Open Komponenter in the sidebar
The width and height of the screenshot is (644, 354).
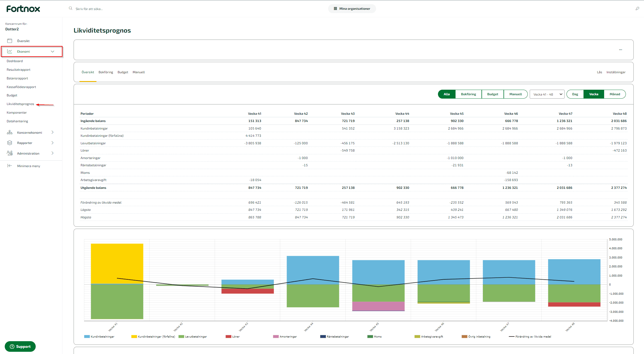(x=17, y=113)
